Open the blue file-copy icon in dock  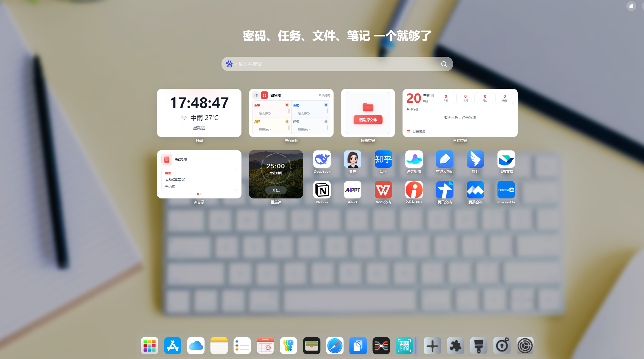coord(358,346)
